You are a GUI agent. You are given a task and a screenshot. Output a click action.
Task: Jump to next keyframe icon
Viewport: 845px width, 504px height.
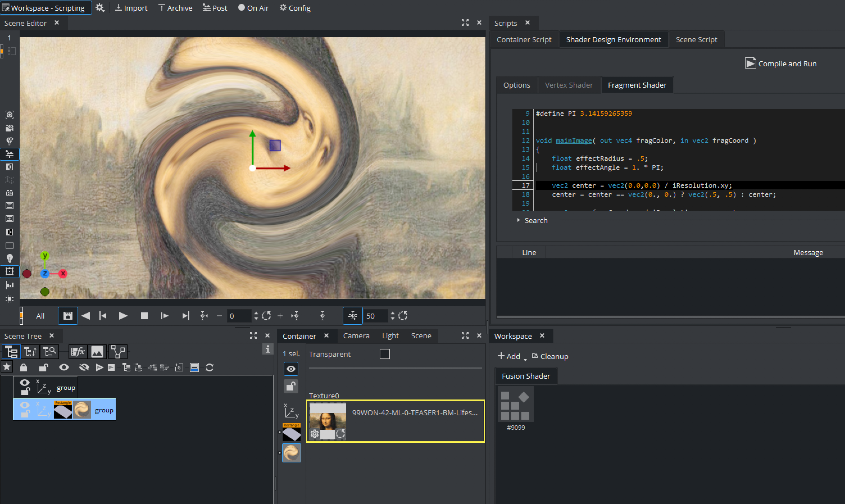pyautogui.click(x=295, y=316)
